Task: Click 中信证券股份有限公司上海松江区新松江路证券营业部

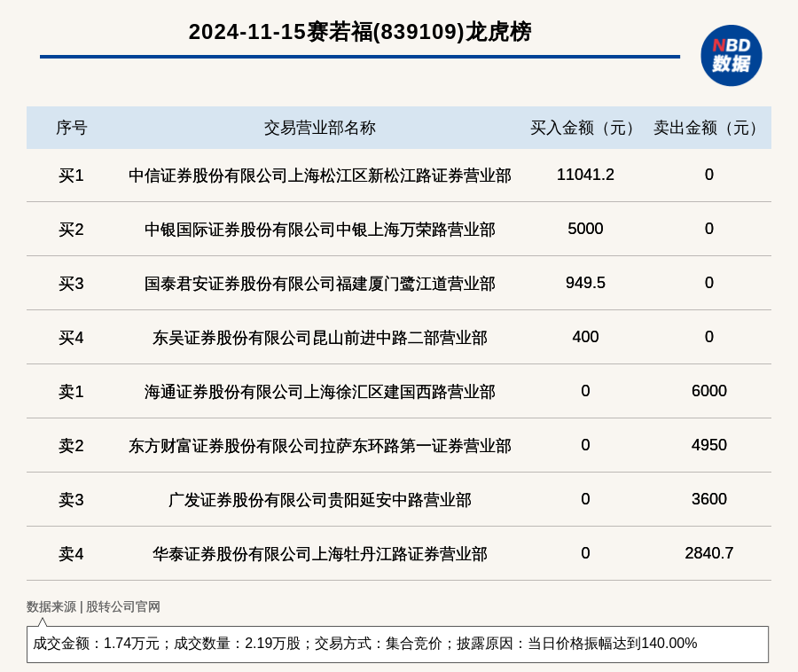Action: [x=319, y=176]
